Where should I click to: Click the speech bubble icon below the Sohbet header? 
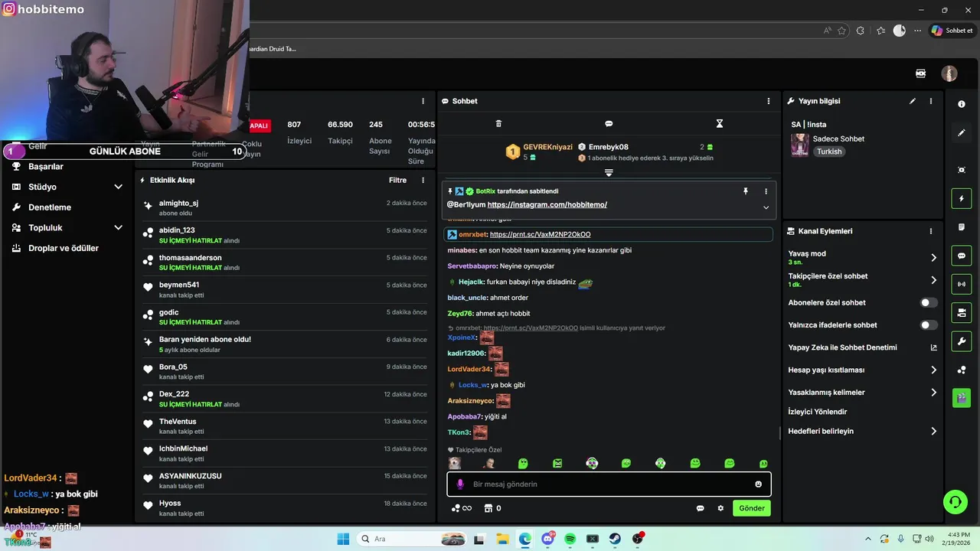tap(609, 123)
